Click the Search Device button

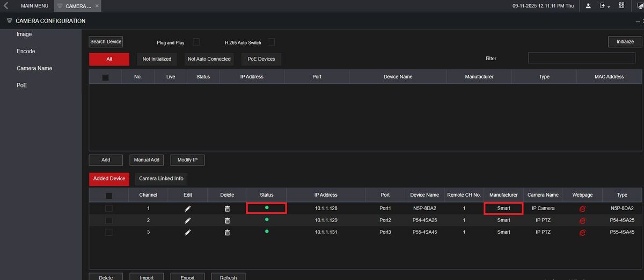tap(106, 42)
